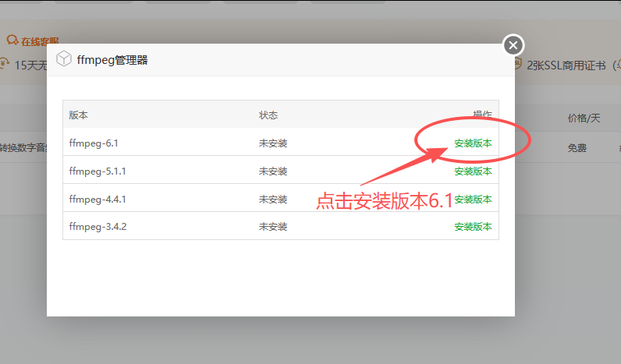The image size is (621, 364).
Task: Click the 状态 column header
Action: click(x=268, y=115)
